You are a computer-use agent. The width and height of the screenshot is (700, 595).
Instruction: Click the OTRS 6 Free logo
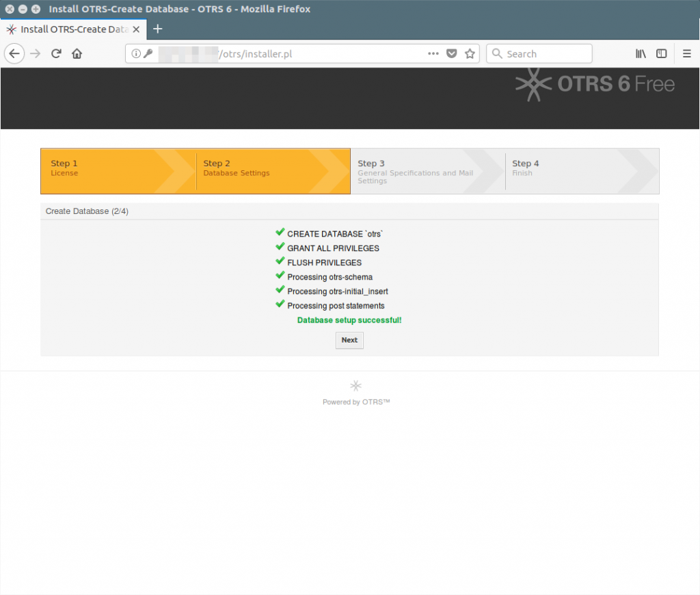point(594,84)
